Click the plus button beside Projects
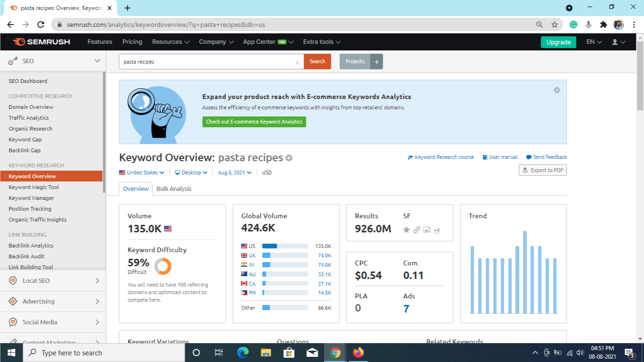 pyautogui.click(x=377, y=62)
